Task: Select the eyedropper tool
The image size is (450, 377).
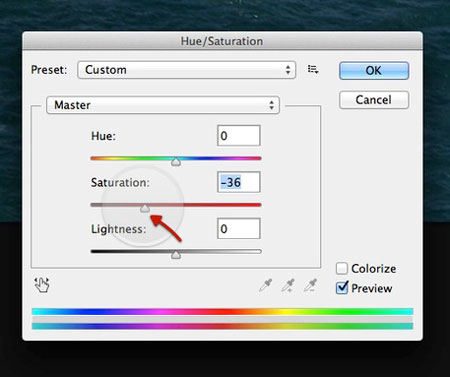Action: [x=266, y=285]
